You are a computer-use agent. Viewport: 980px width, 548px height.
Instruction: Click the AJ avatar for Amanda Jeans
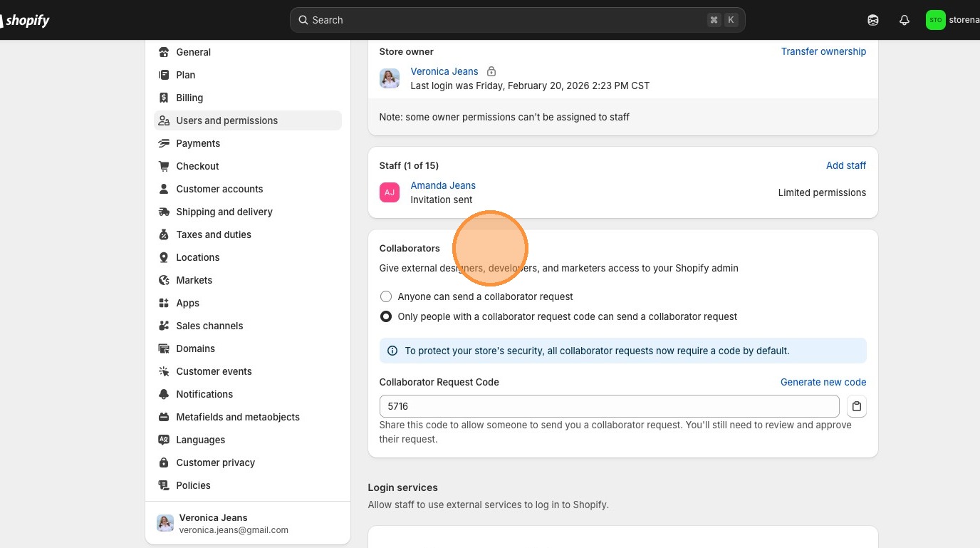390,192
